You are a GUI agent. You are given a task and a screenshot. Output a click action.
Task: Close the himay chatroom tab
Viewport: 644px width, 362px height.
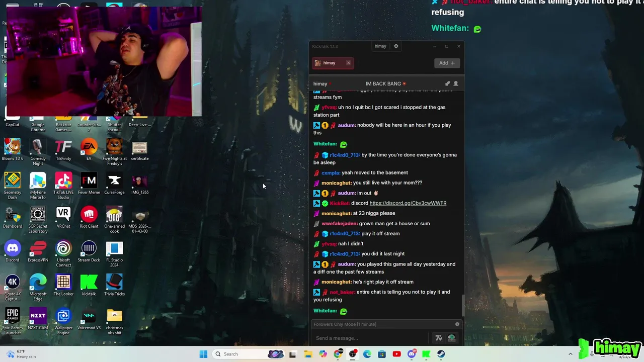pyautogui.click(x=348, y=63)
